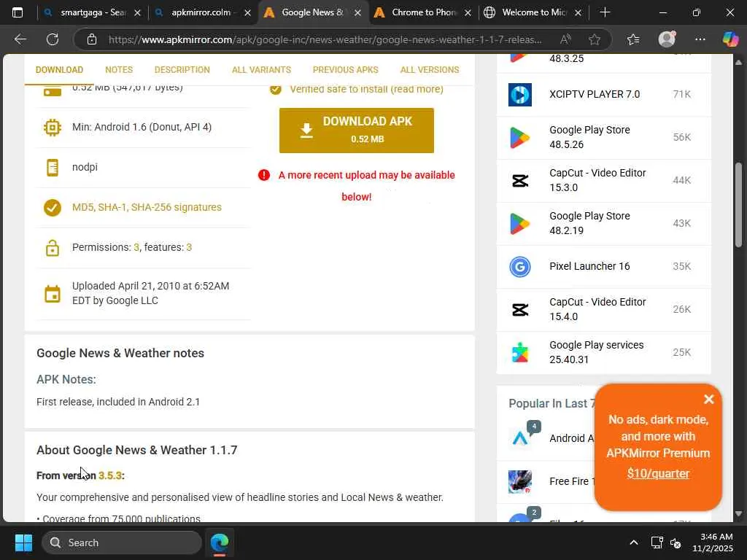This screenshot has width=747, height=560.
Task: Open the Read aloud icon
Action: [565, 39]
